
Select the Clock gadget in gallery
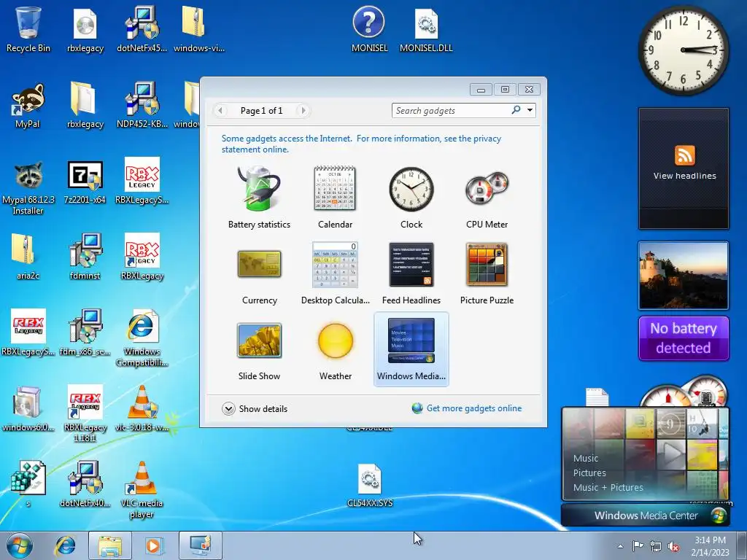click(411, 197)
